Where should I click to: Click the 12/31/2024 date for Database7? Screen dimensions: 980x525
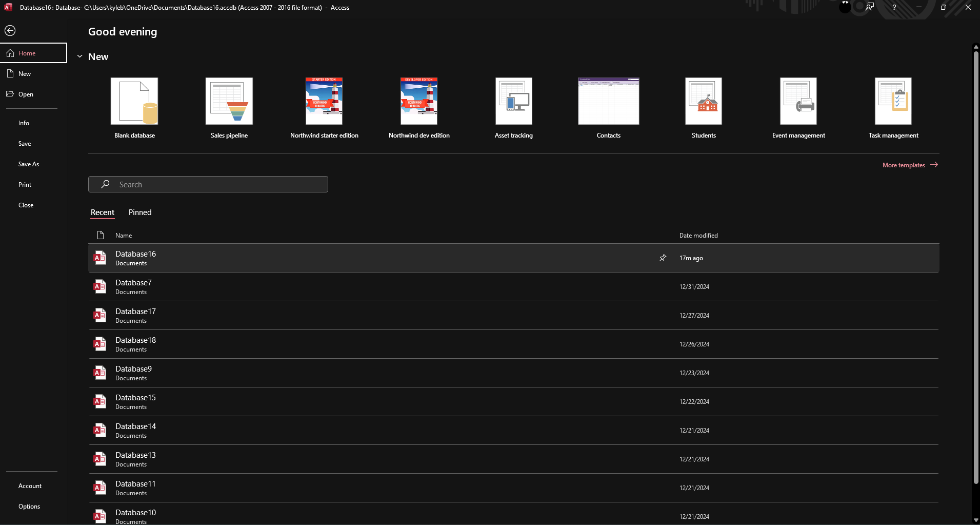(694, 287)
